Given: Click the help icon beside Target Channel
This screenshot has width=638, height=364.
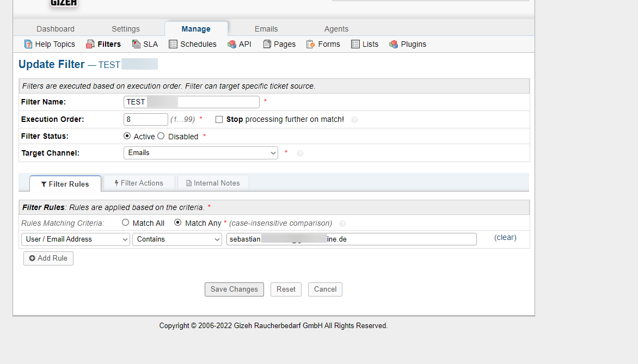Looking at the screenshot, I should (x=300, y=153).
